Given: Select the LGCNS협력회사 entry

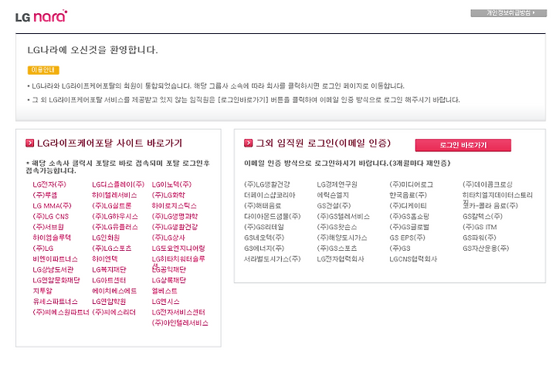Looking at the screenshot, I should tap(413, 259).
